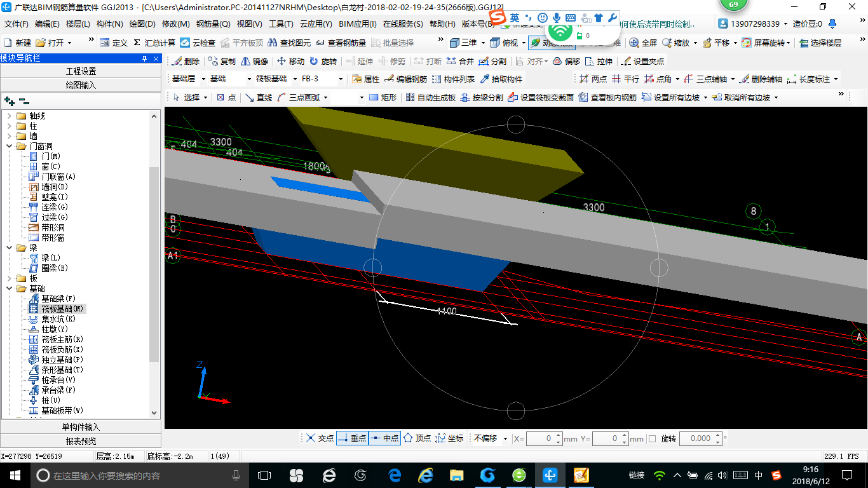Activate 旋转 rotate tool
Screen dimensions: 868x488
tap(323, 62)
